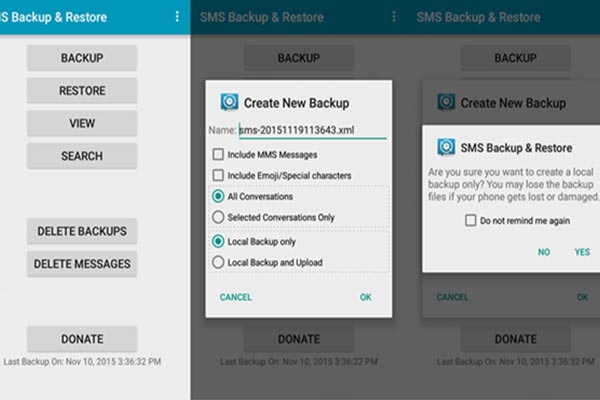Tap dimmed CANCEL in third screen dialog

coord(452,297)
